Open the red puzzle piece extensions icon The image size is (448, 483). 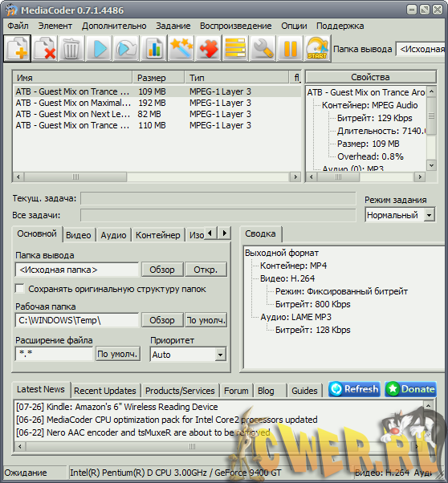[x=209, y=48]
